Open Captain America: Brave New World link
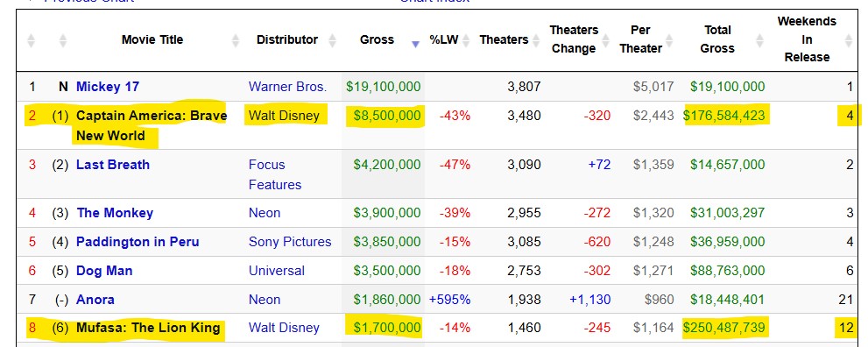The width and height of the screenshot is (868, 347). click(152, 125)
